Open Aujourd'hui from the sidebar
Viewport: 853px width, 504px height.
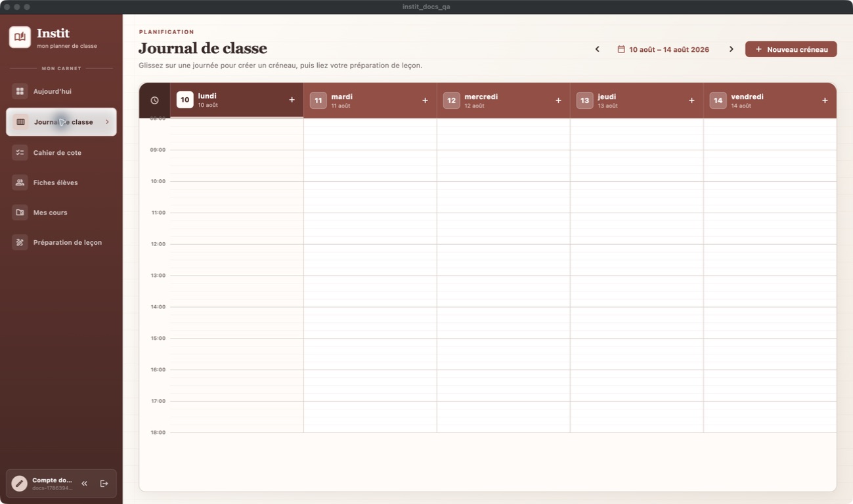61,91
